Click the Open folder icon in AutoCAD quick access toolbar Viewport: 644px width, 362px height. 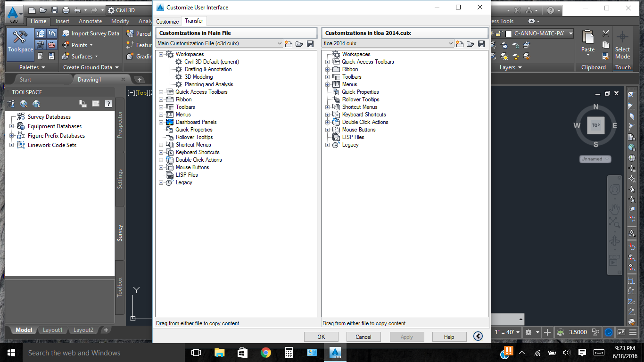click(43, 10)
